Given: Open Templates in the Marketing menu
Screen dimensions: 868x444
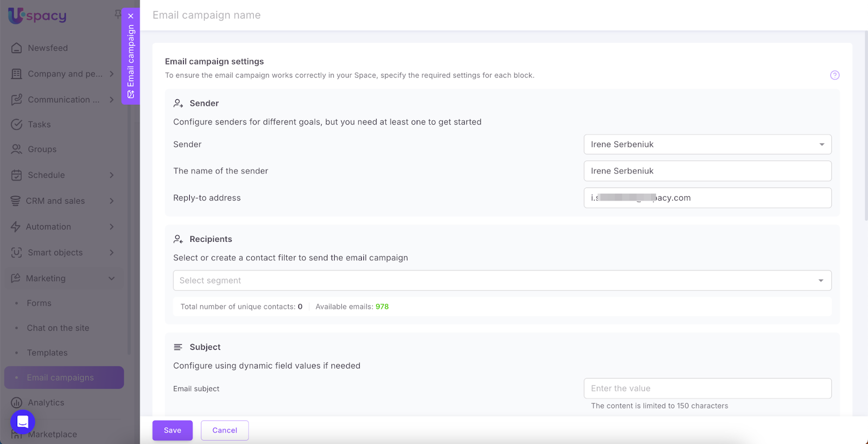Looking at the screenshot, I should pos(47,353).
